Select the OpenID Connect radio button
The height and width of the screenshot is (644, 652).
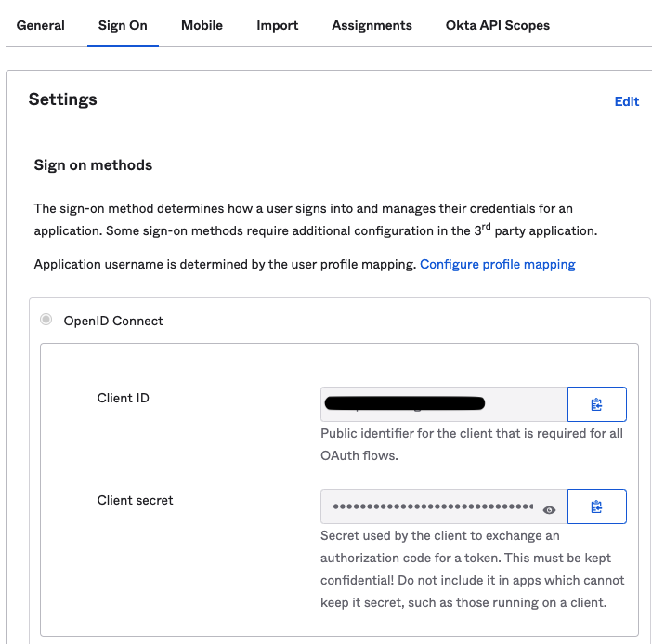(46, 320)
